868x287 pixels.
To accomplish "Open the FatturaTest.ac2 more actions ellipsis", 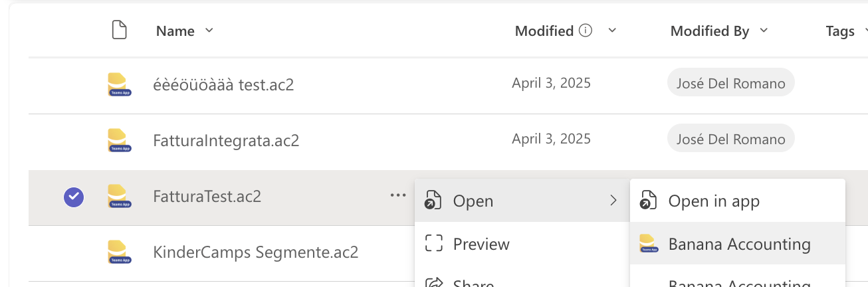I will [x=398, y=195].
